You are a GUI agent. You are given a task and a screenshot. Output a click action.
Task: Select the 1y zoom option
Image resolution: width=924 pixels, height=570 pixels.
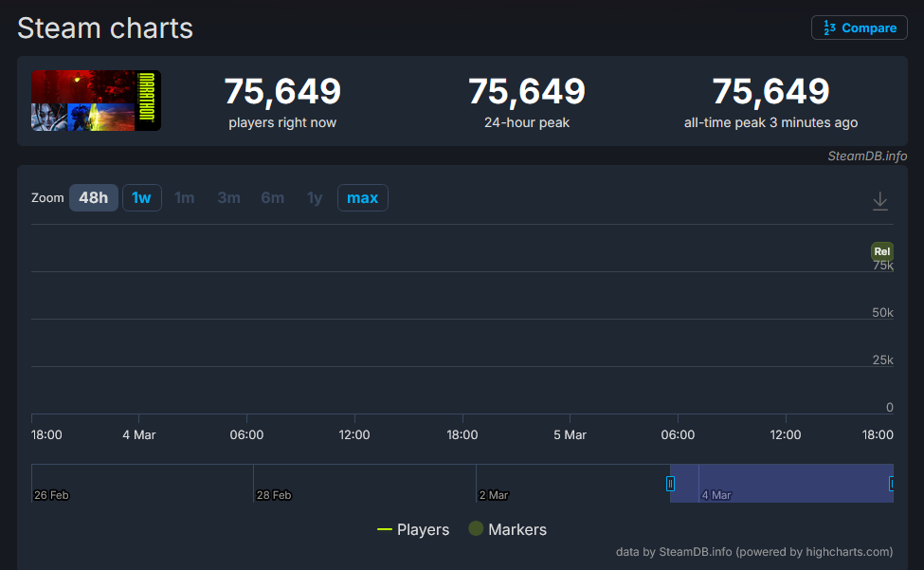point(315,197)
